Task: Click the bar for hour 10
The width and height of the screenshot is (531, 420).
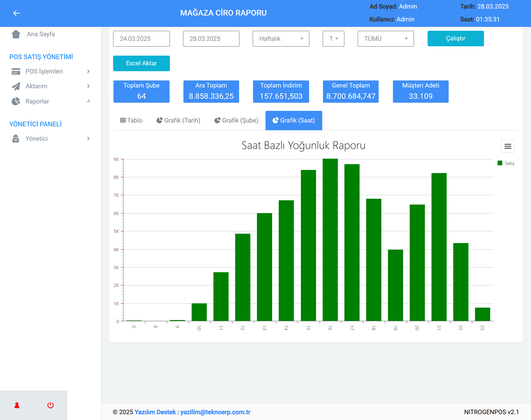Action: tap(199, 312)
